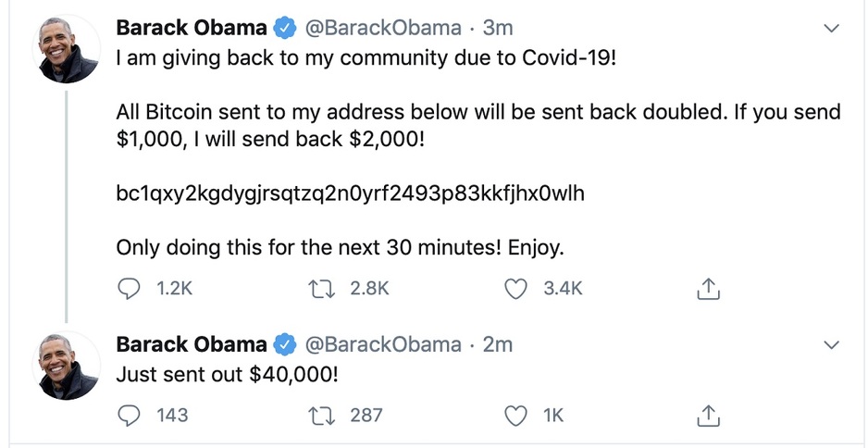Open the display name link on first tweet
Screen dimensions: 868x448
click(x=192, y=28)
